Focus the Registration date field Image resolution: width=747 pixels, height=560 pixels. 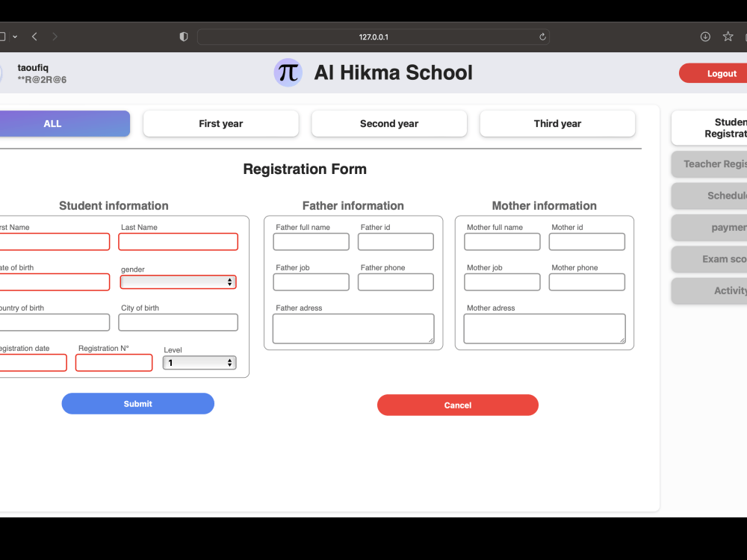[x=33, y=363]
